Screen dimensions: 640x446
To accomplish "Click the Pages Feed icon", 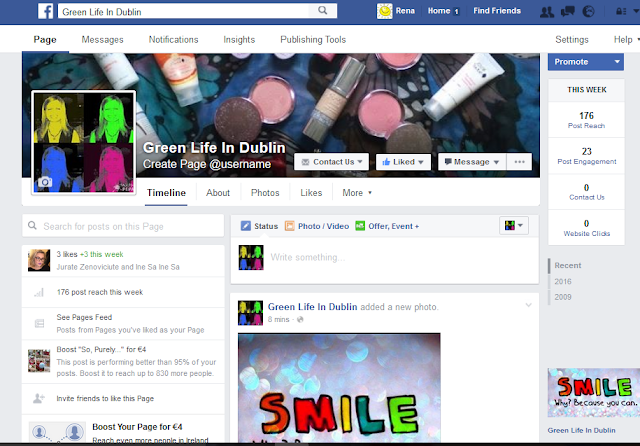I will [x=40, y=324].
